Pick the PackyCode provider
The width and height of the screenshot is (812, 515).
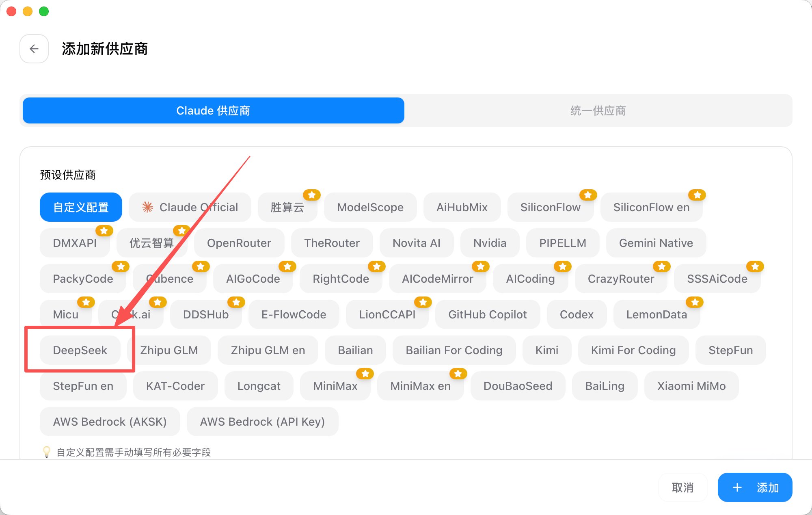coord(83,279)
